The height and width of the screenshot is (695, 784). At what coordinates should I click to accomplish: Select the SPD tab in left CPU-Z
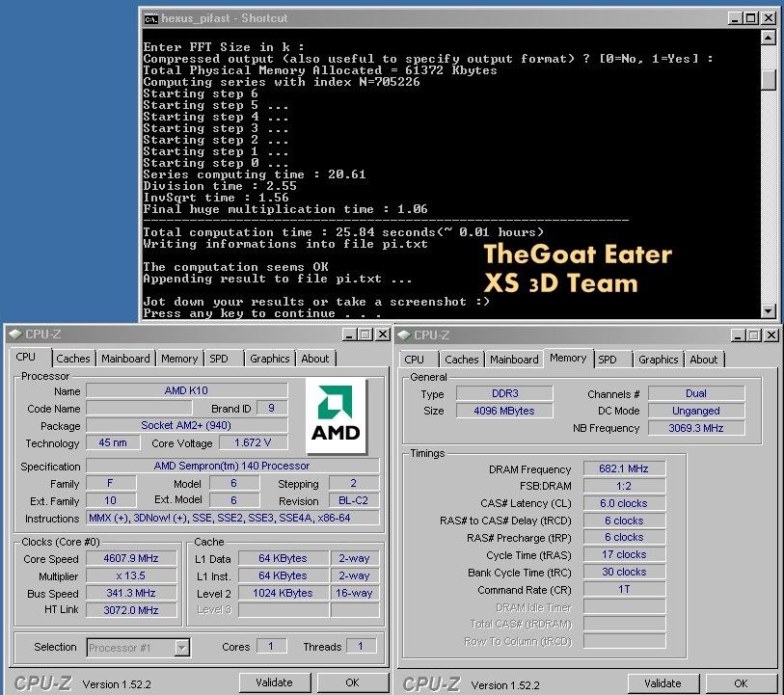[219, 359]
